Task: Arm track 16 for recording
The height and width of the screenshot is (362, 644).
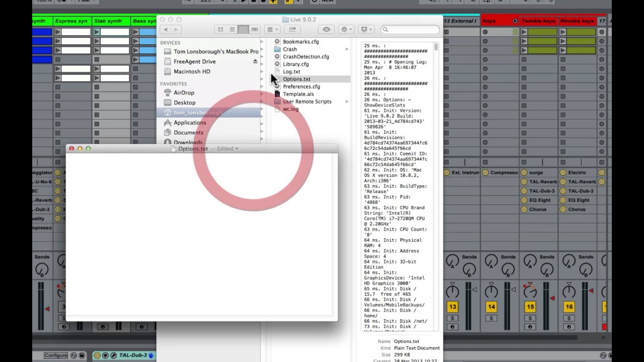Action: coord(569,327)
